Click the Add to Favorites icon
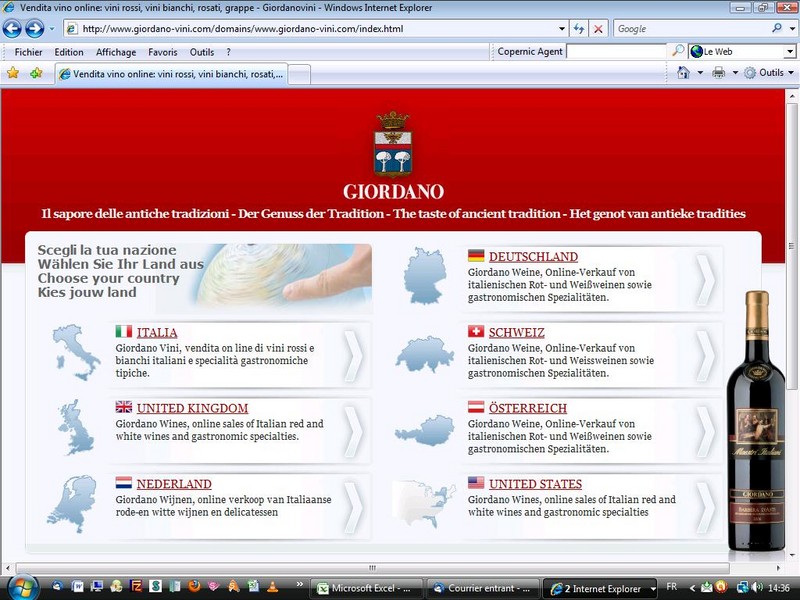The width and height of the screenshot is (800, 600). (36, 73)
